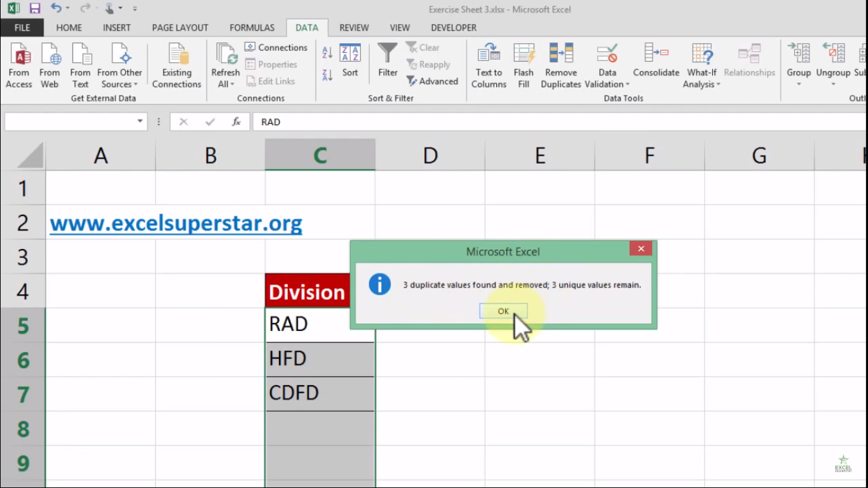The height and width of the screenshot is (488, 868).
Task: Click the Redo arrow
Action: (x=85, y=9)
